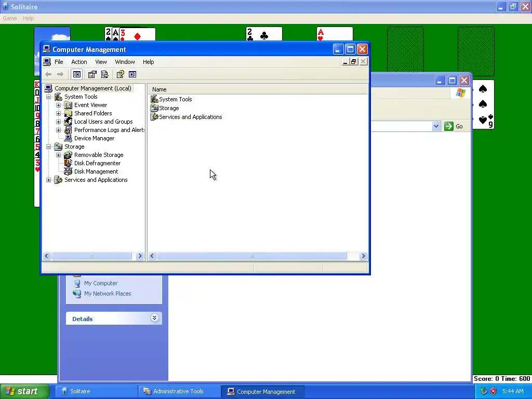The image size is (532, 399).
Task: Open the address bar dropdown in Administrative Tools
Action: (x=436, y=126)
